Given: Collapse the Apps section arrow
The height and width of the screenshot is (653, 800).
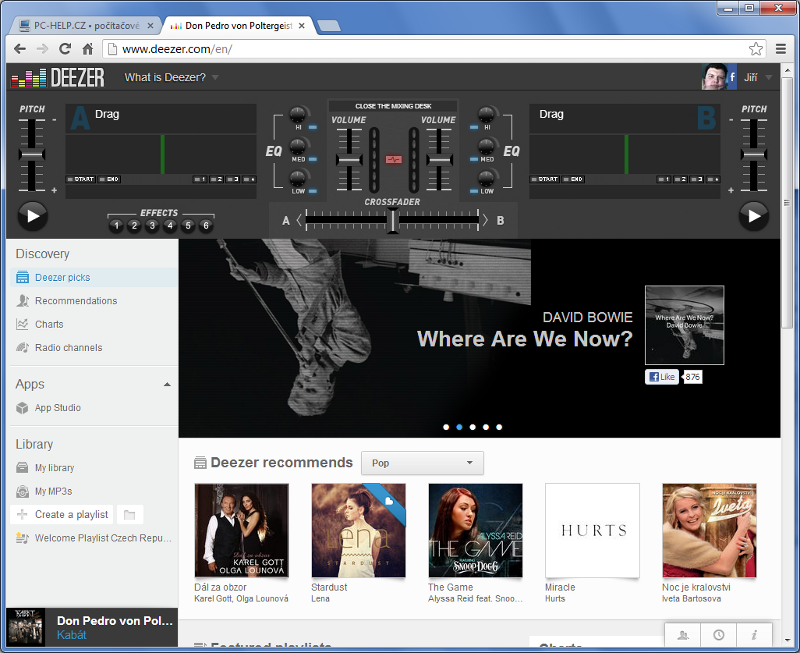Looking at the screenshot, I should pos(167,384).
